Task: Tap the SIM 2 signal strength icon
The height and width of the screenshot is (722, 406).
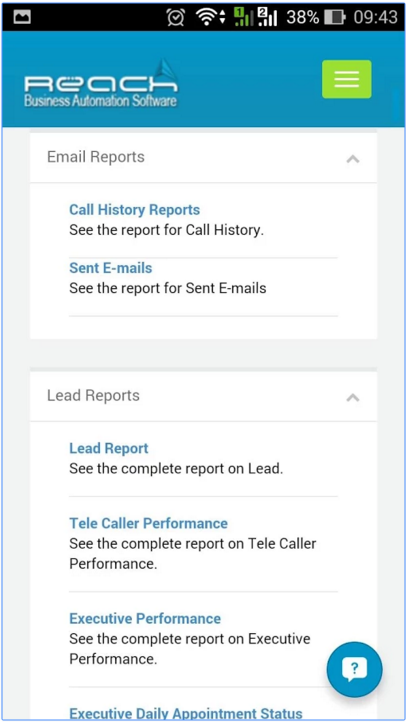Action: click(267, 17)
